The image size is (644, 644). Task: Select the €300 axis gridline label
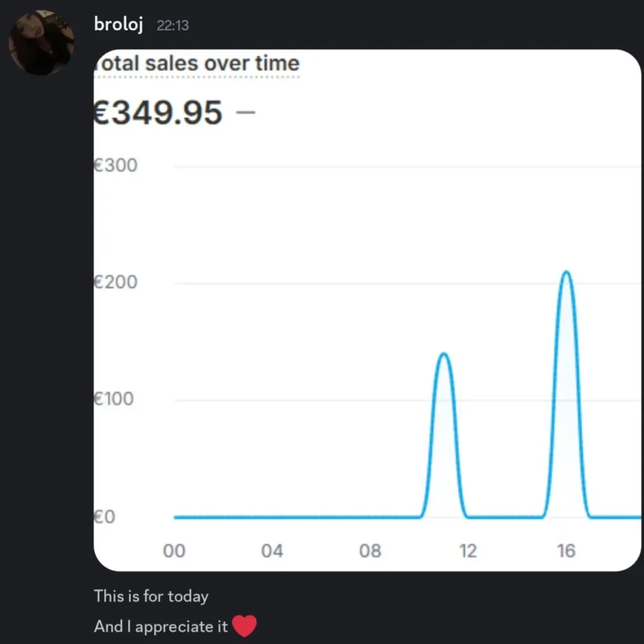coord(117,165)
